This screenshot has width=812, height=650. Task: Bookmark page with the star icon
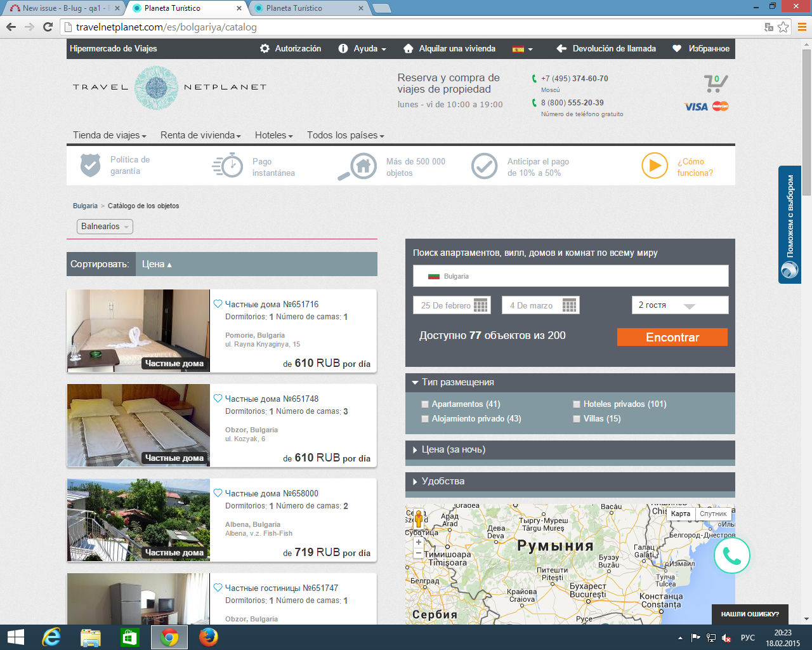[x=783, y=27]
